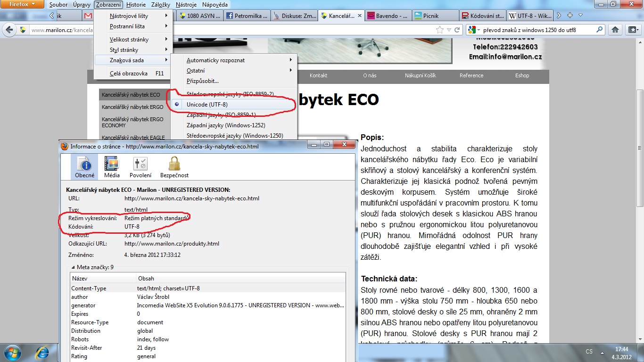Close the active Kancelář tab
This screenshot has height=362, width=644.
pyautogui.click(x=360, y=16)
